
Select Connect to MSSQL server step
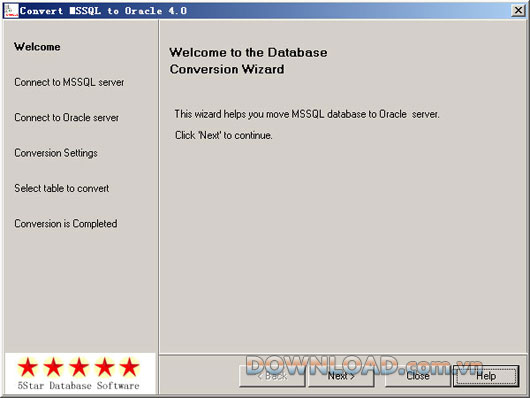click(x=69, y=82)
